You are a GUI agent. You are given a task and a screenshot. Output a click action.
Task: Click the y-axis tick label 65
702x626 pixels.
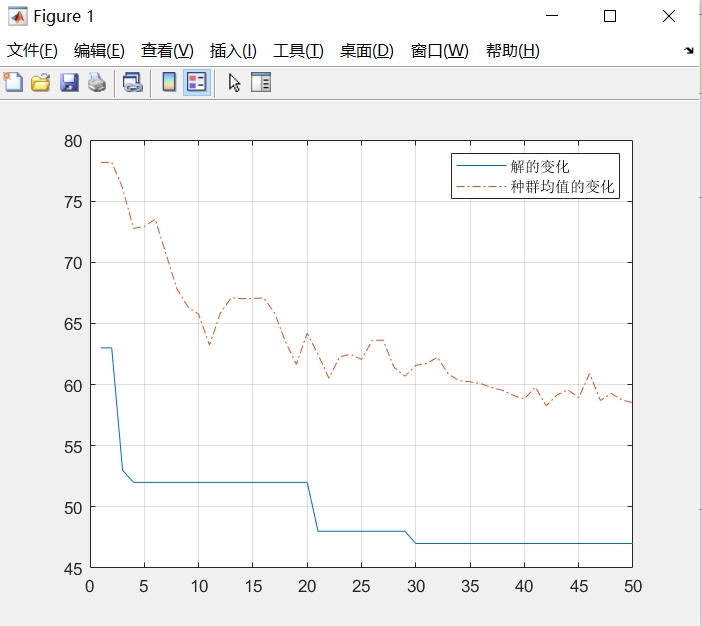(73, 325)
